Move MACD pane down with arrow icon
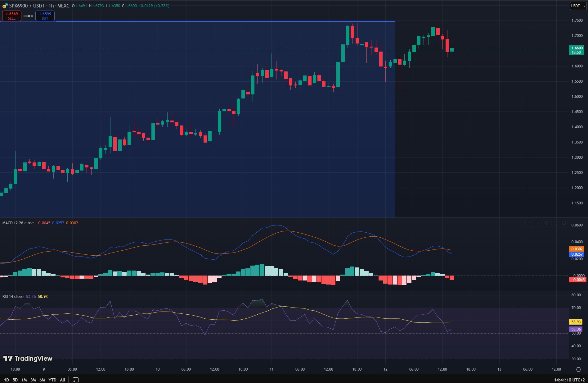This screenshot has width=588, height=383. [538, 223]
